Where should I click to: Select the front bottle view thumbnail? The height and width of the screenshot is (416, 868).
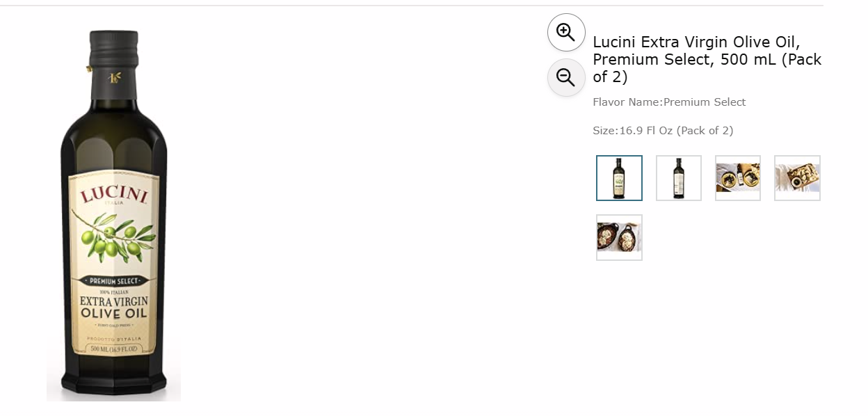tap(619, 178)
